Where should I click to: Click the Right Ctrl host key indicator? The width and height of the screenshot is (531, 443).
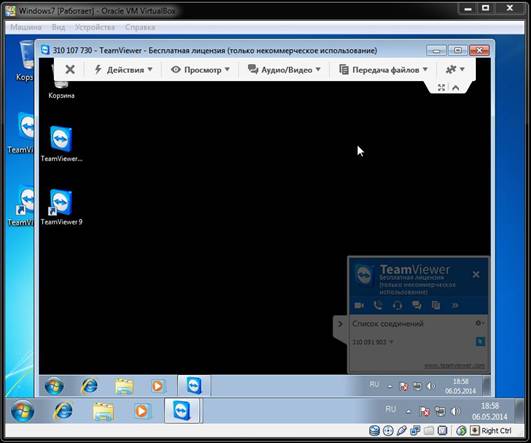(x=492, y=430)
